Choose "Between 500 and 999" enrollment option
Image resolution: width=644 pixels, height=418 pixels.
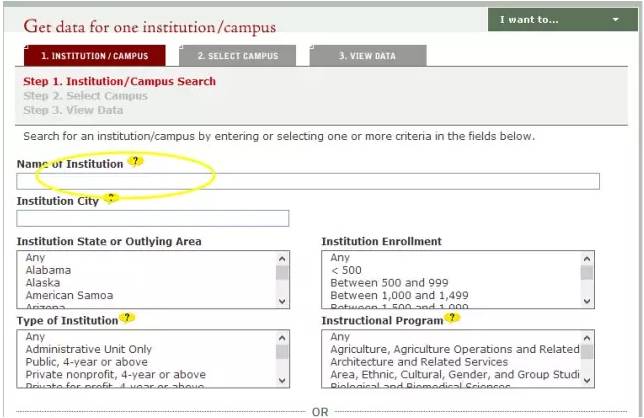click(x=389, y=283)
